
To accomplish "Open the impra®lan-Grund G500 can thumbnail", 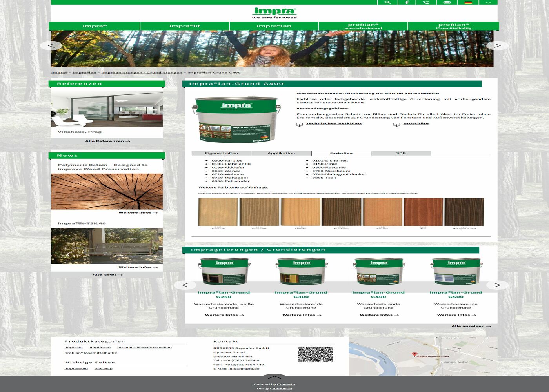I will coord(456,272).
